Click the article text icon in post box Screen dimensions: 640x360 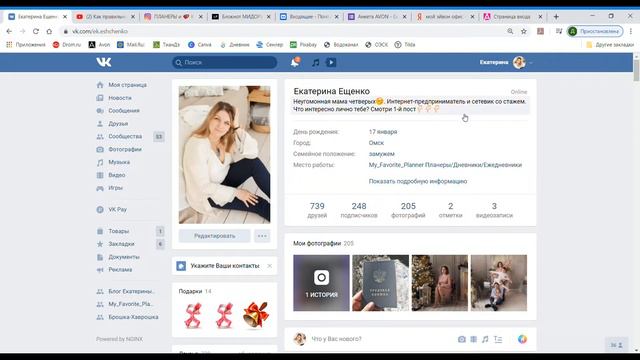498,339
